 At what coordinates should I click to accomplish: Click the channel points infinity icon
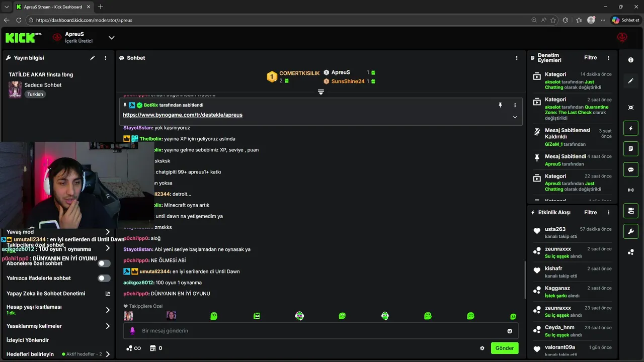coord(134,348)
